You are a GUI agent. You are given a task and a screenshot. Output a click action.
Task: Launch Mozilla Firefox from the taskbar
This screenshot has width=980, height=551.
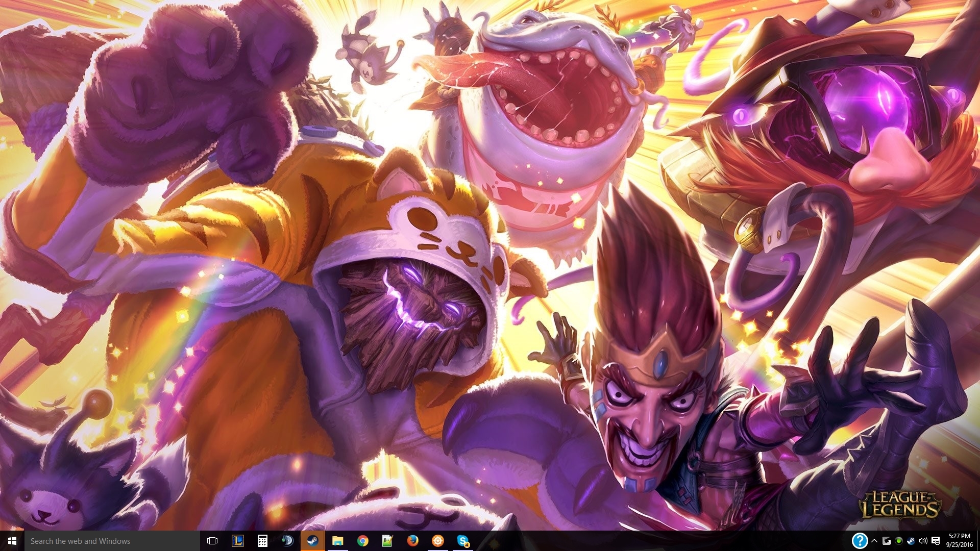(x=413, y=541)
